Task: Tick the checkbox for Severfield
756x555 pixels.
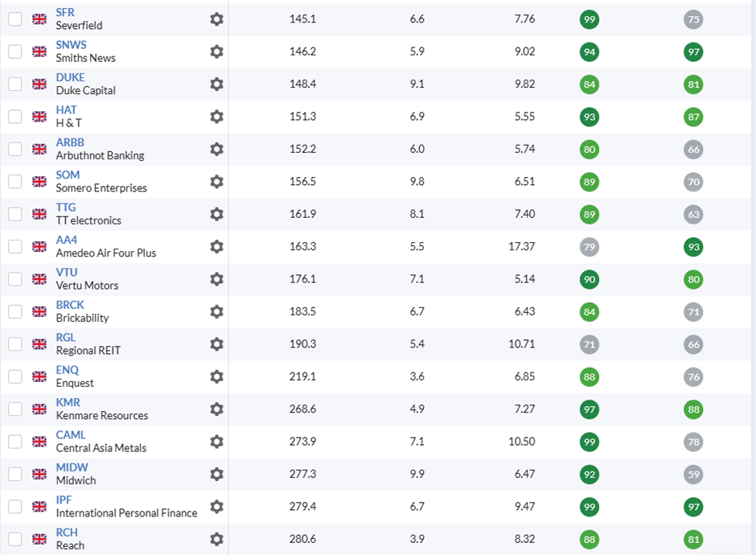Action: [15, 19]
